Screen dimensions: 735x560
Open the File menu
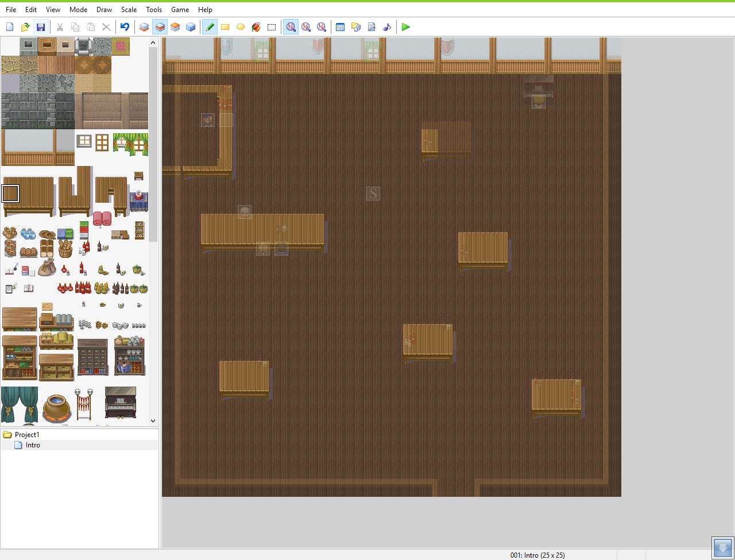tap(11, 9)
